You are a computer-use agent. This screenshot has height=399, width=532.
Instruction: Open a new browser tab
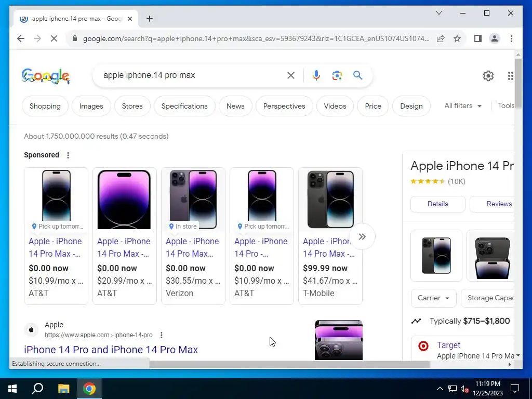(x=150, y=19)
